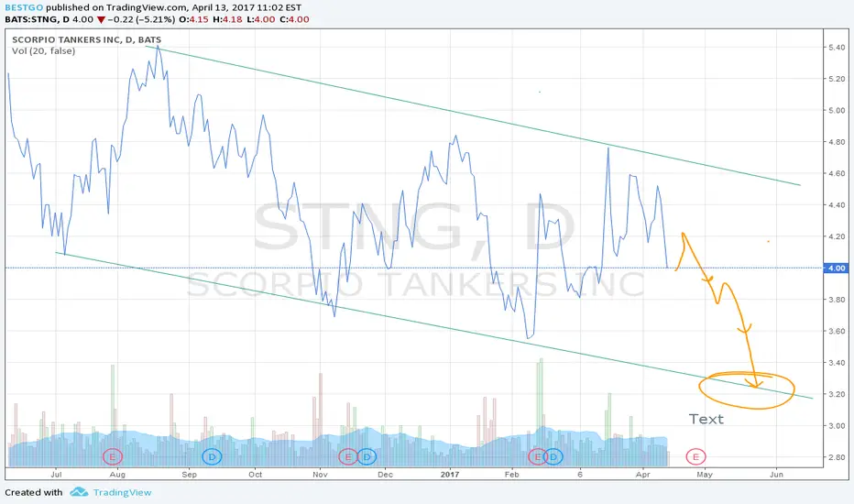Click the low value 'L:4.00'
Viewport: 854px width, 504px height.
coord(261,19)
